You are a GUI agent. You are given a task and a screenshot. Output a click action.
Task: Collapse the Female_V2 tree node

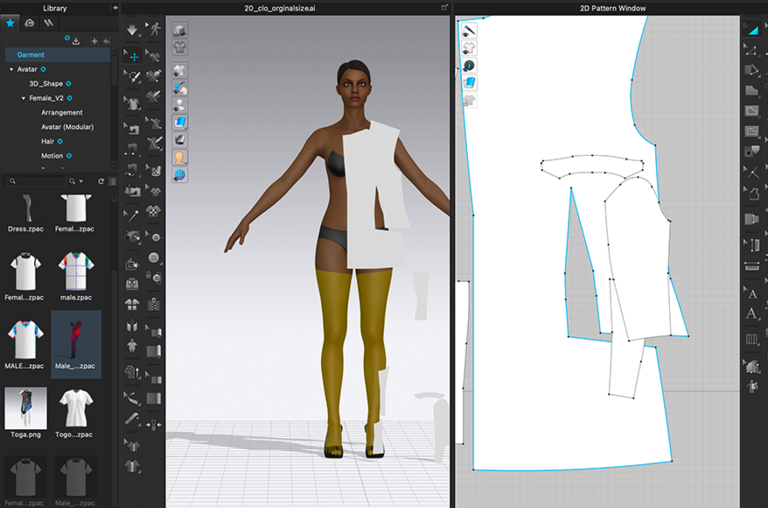click(x=24, y=99)
